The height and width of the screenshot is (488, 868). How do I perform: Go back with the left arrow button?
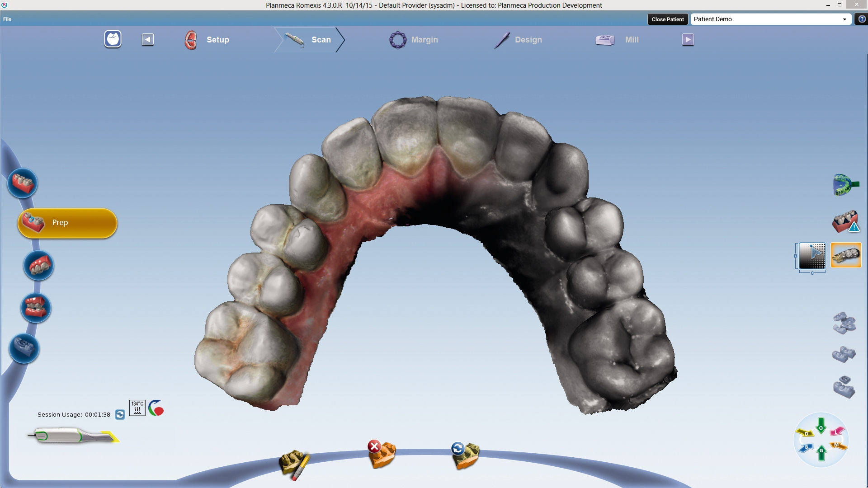148,39
